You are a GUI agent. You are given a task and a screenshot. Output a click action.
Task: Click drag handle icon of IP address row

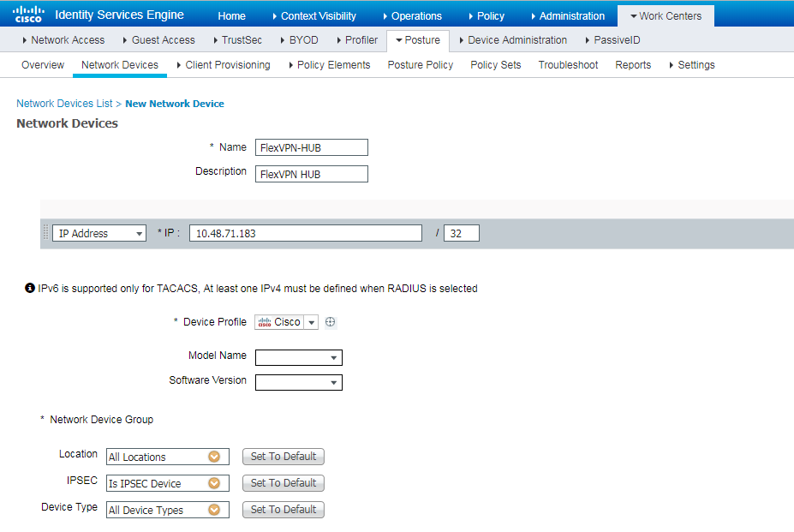tap(45, 232)
